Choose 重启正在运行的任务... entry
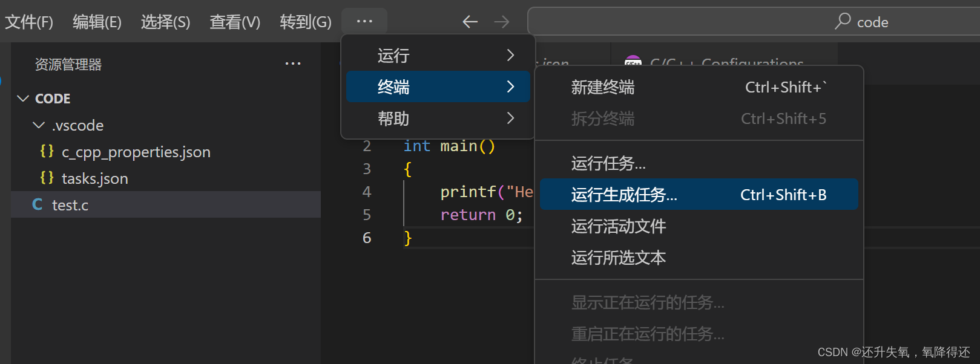Image resolution: width=980 pixels, height=364 pixels. tap(699, 334)
